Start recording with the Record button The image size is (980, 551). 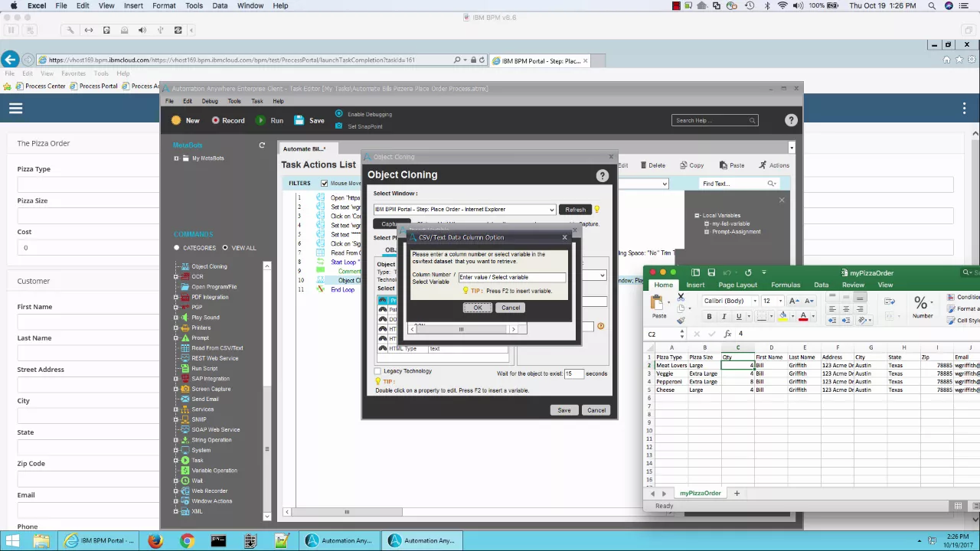click(x=227, y=120)
